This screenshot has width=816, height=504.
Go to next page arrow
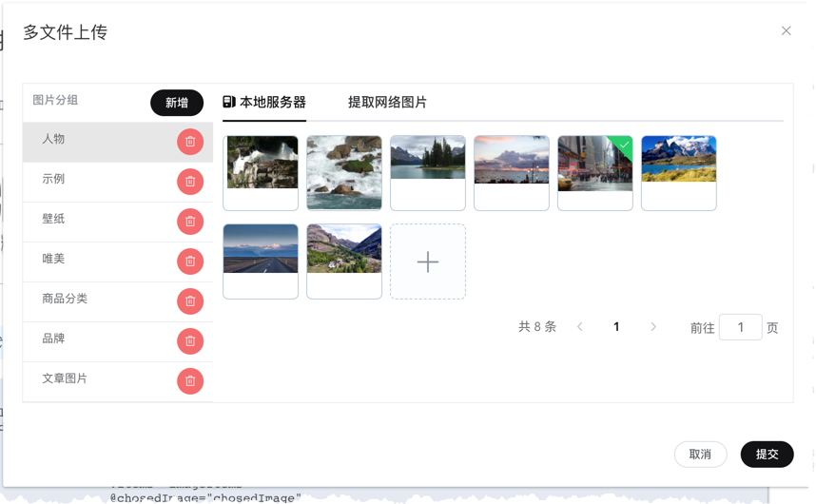tap(653, 326)
